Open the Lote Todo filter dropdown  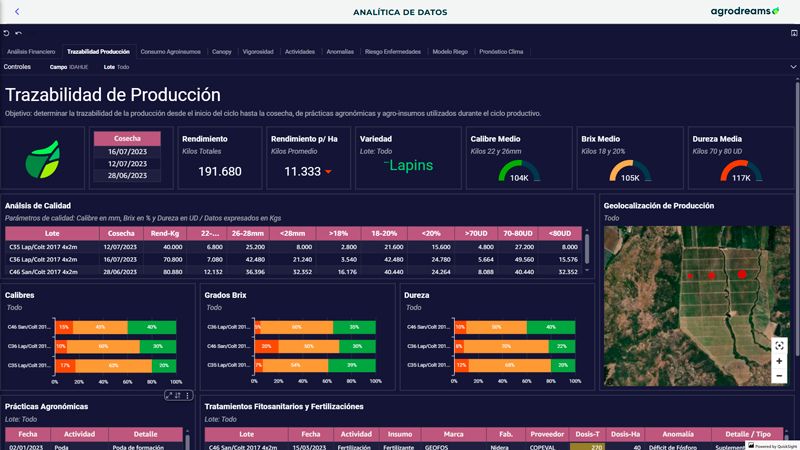point(116,67)
